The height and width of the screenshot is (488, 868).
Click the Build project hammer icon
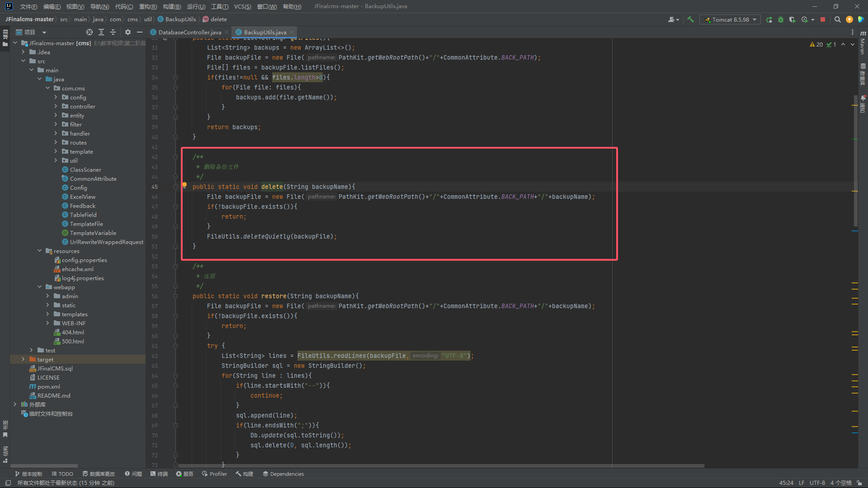tap(690, 19)
